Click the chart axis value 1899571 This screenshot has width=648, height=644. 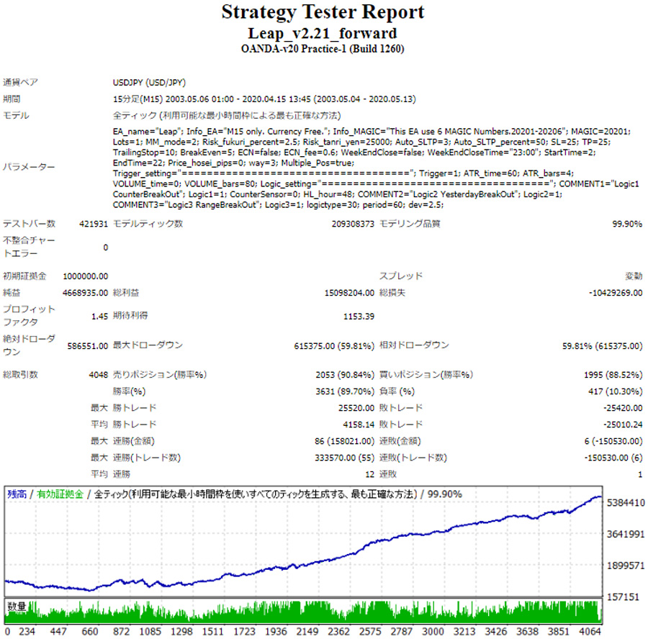pyautogui.click(x=625, y=566)
